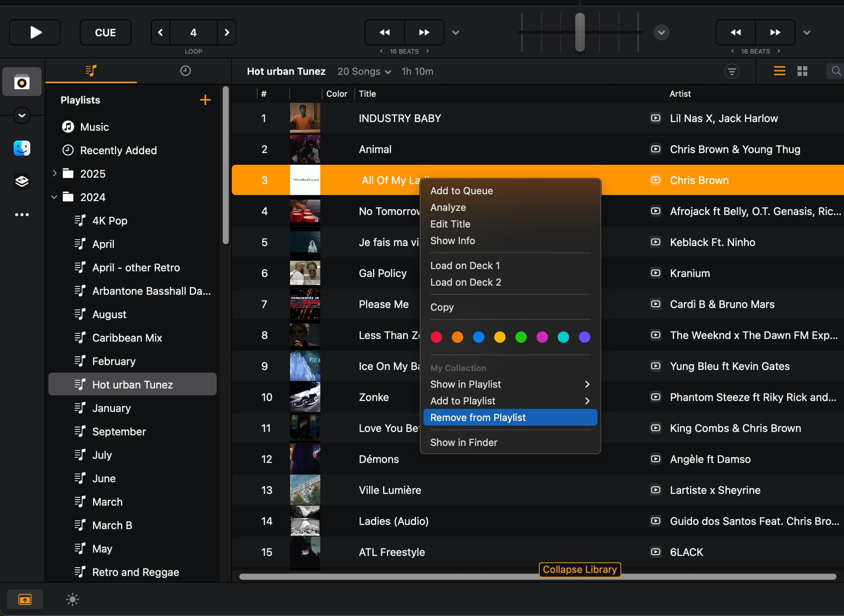Click the left deck fast-forward skip button
The height and width of the screenshot is (616, 844).
[x=424, y=32]
